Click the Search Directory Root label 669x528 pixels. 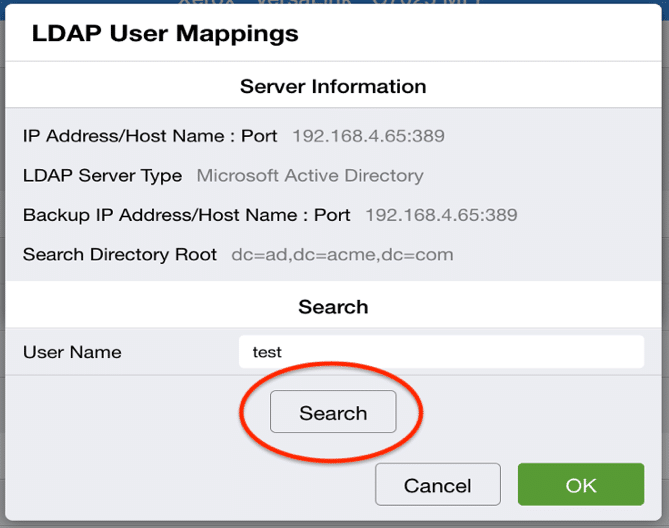click(x=120, y=255)
